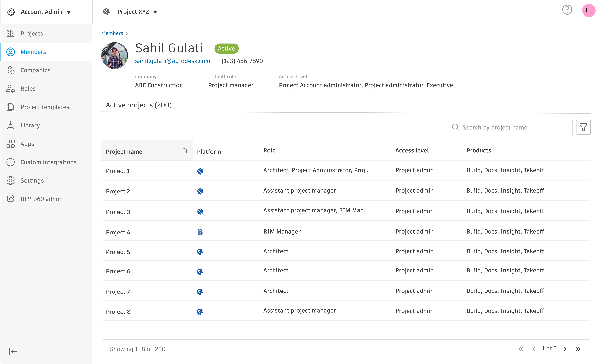Open BIM 360 admin external link

pyautogui.click(x=42, y=199)
